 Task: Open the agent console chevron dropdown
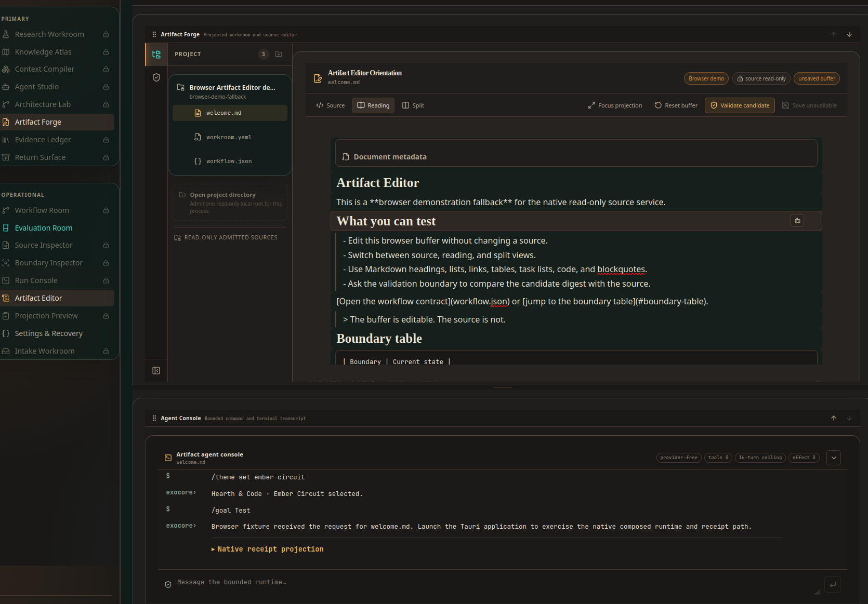point(834,458)
